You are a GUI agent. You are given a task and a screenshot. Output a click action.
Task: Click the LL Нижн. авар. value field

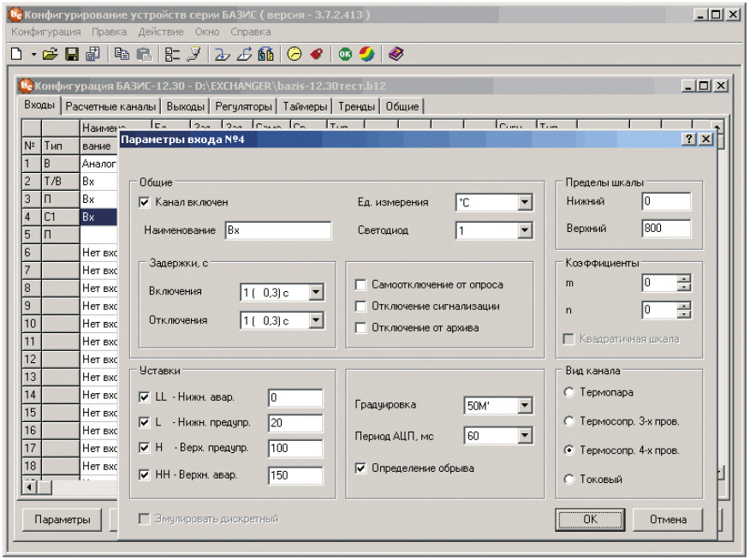coord(295,397)
